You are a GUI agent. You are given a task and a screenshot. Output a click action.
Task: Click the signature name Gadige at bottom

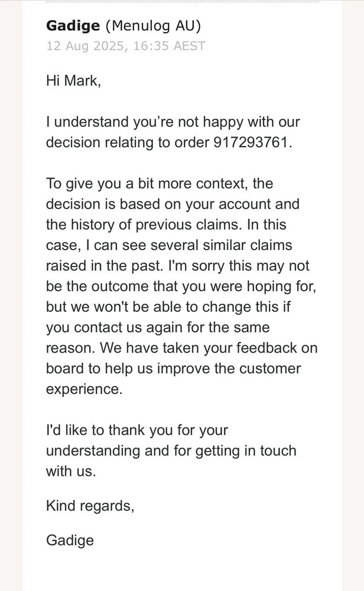pyautogui.click(x=70, y=541)
